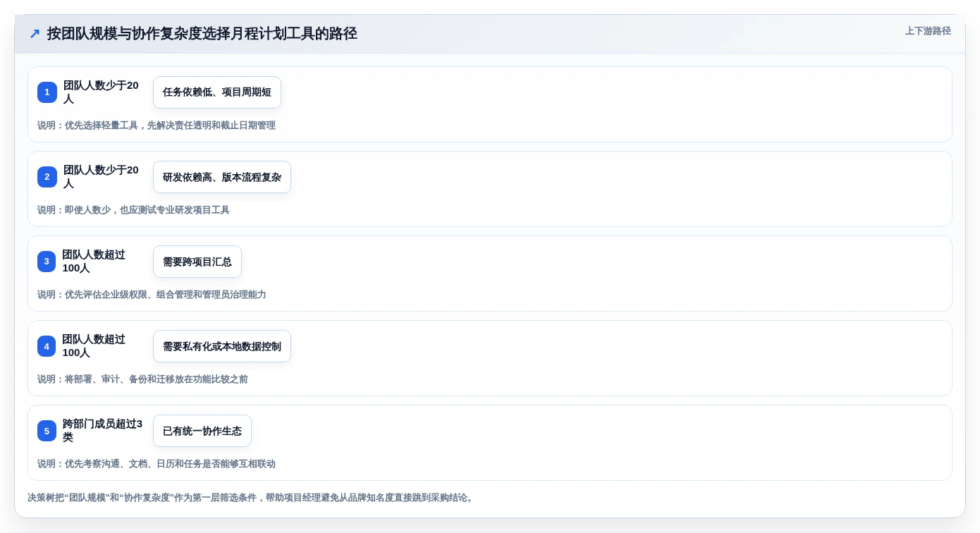This screenshot has width=980, height=533.
Task: Click the arrow icon beside the decision tree title
Action: pyautogui.click(x=35, y=34)
